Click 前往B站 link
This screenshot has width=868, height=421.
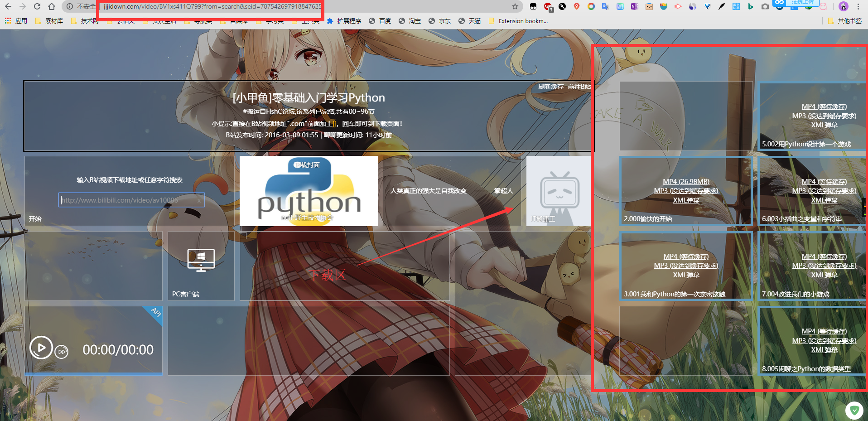coord(579,87)
